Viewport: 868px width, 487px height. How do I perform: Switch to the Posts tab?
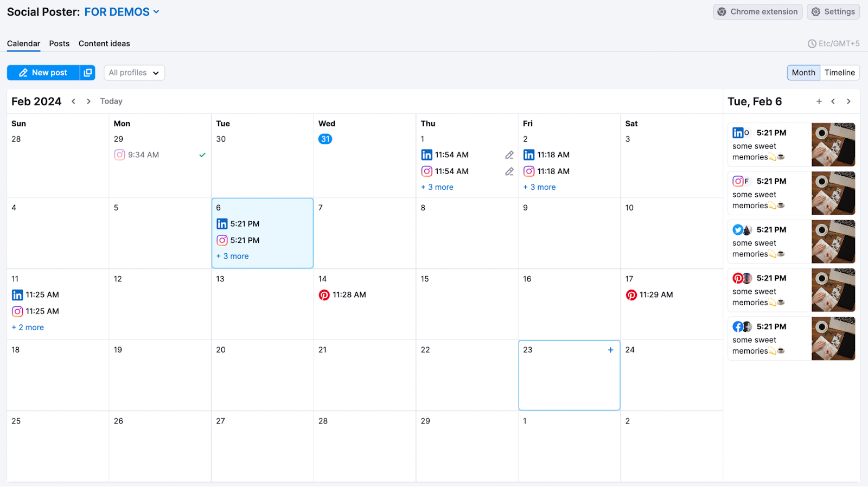pyautogui.click(x=59, y=43)
